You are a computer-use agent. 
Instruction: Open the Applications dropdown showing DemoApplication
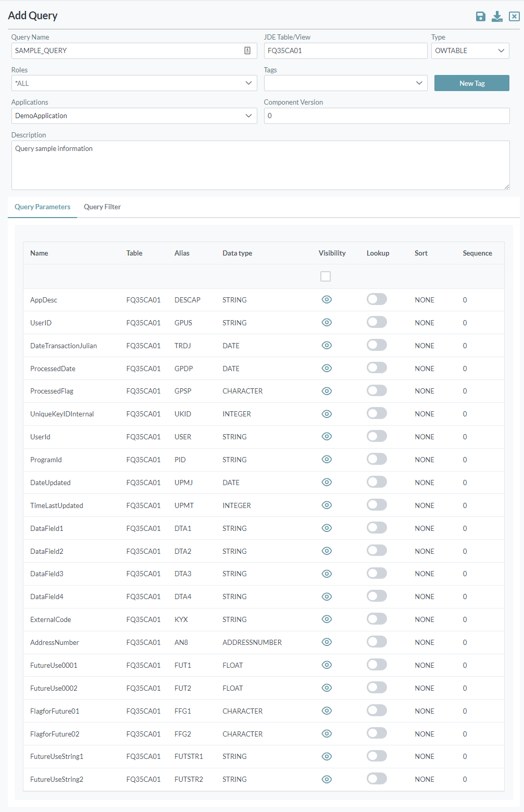134,116
